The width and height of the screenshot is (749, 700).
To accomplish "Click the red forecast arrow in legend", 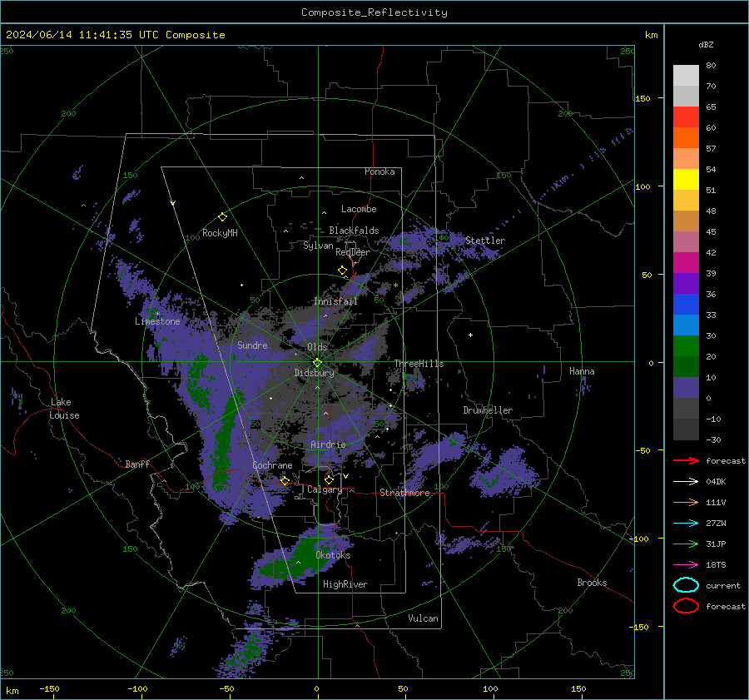I will [686, 460].
